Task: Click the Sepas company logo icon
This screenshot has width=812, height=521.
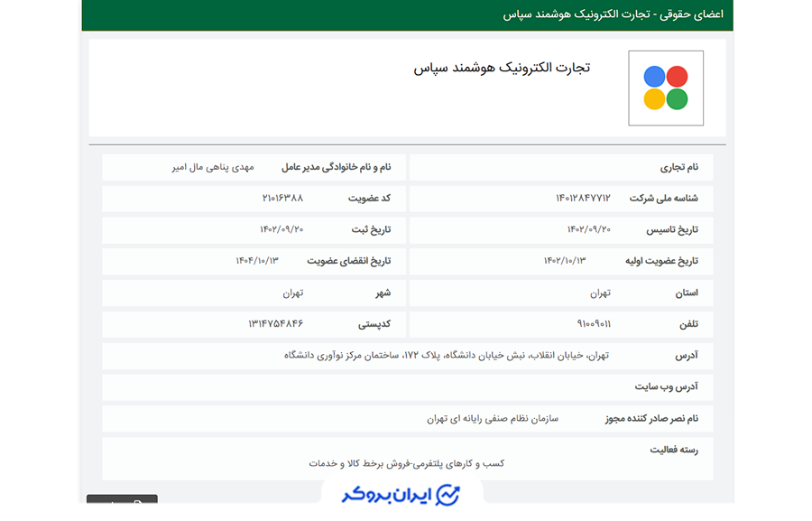Action: tap(665, 86)
